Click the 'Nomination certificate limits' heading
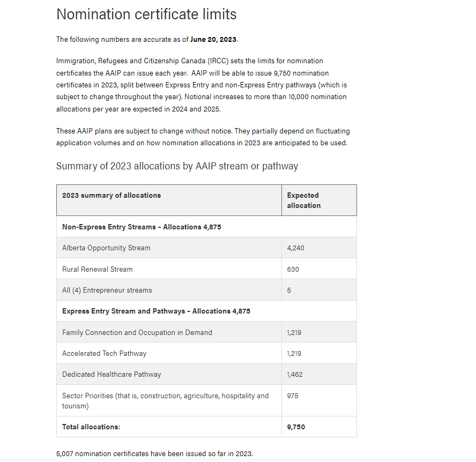 coord(146,14)
